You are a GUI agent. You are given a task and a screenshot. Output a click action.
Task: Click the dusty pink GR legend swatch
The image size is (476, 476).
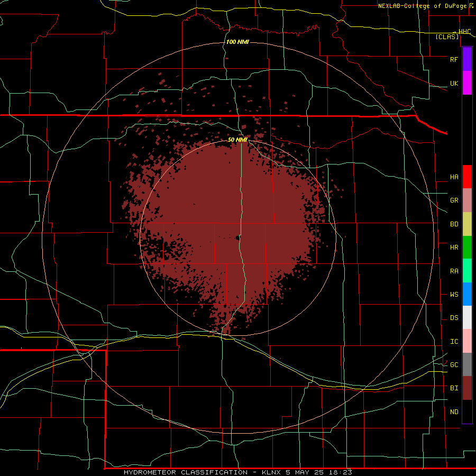tap(467, 200)
